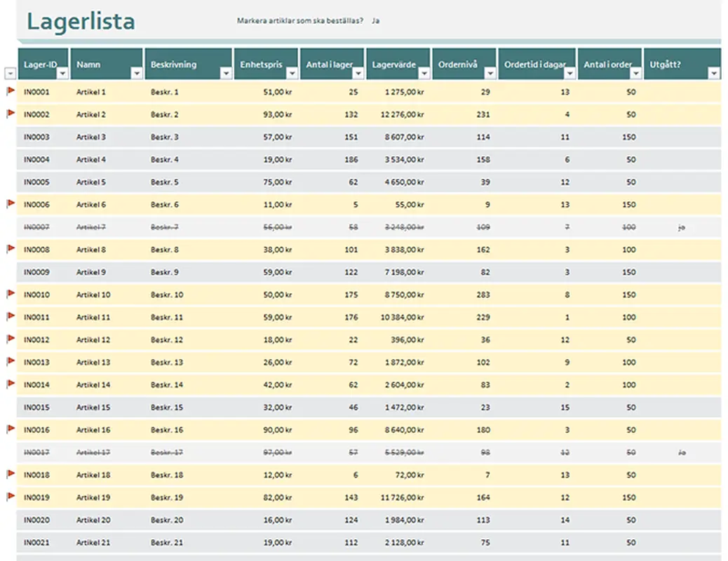Click the red flag beside IN0001

click(x=11, y=91)
